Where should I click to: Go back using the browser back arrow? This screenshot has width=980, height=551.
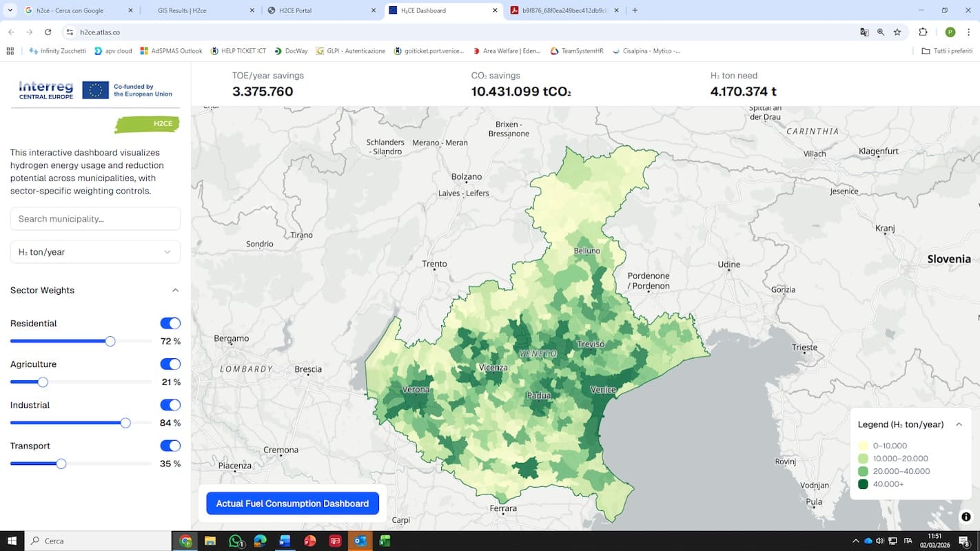click(x=11, y=32)
